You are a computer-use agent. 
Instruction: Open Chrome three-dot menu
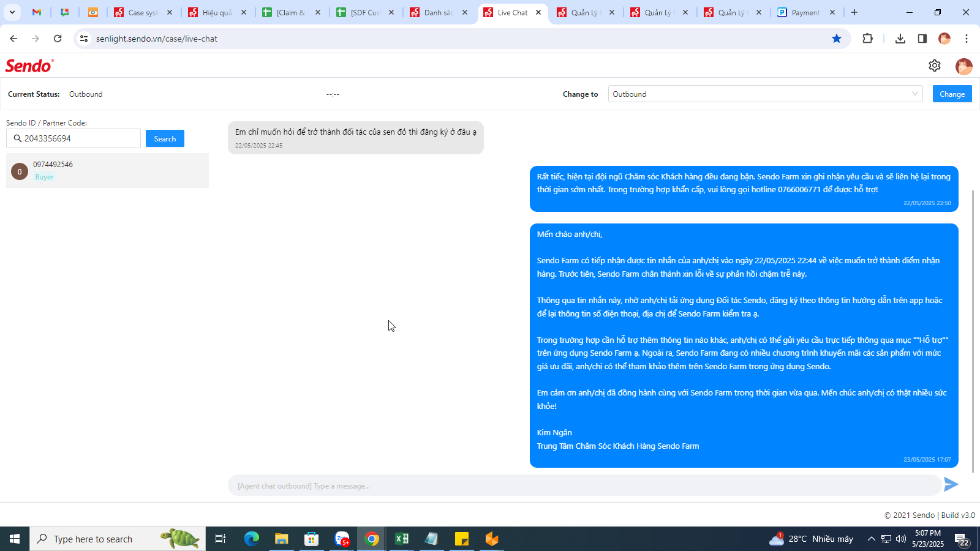967,39
